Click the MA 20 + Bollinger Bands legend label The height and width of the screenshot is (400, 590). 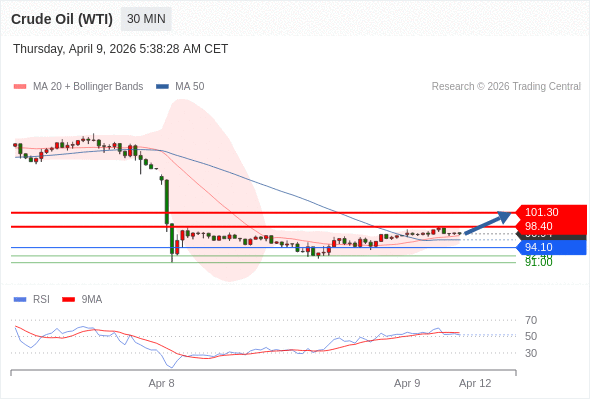pyautogui.click(x=88, y=87)
